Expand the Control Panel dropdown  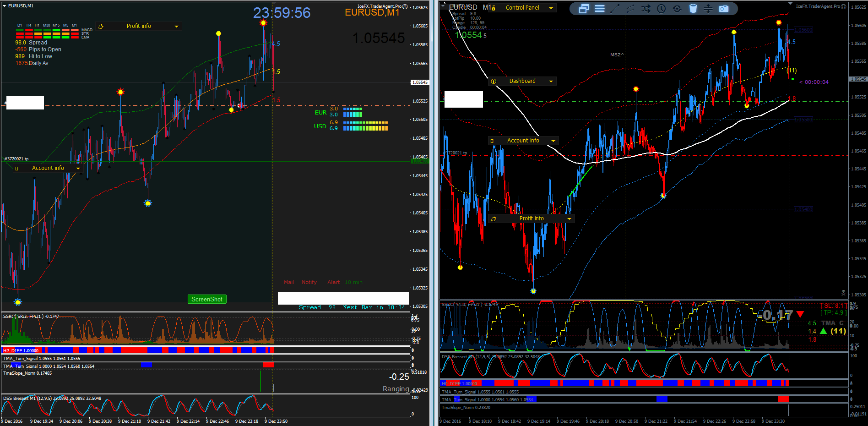[551, 8]
